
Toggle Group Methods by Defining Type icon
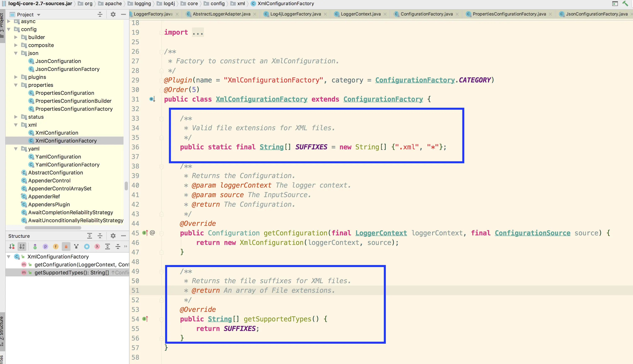coord(76,247)
